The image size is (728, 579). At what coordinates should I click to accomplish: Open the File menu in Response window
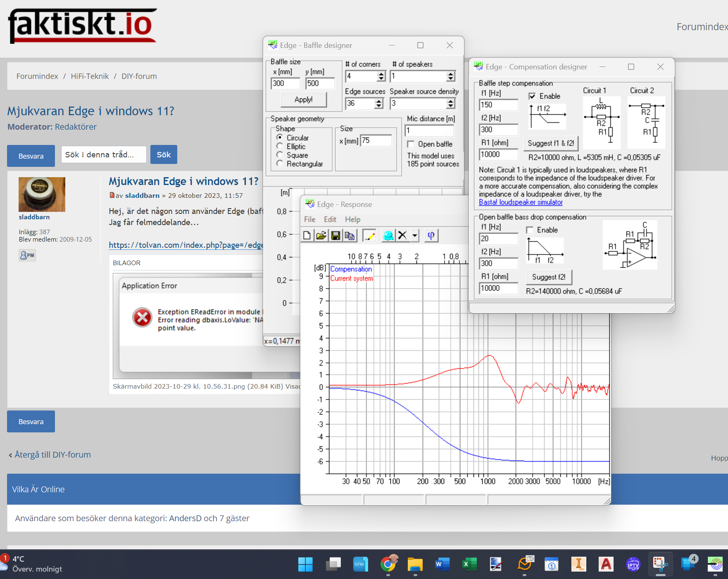click(x=309, y=219)
